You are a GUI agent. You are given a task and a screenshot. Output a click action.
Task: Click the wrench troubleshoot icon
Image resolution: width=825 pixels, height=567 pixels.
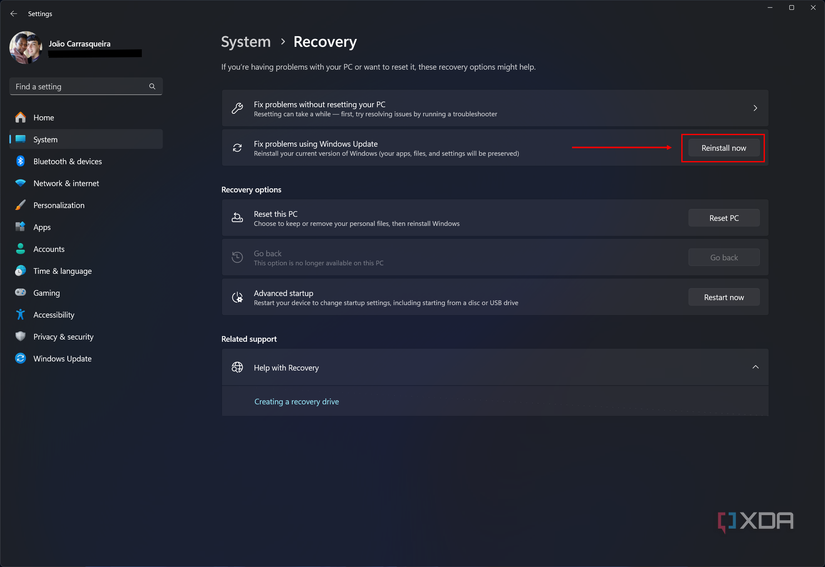point(237,108)
